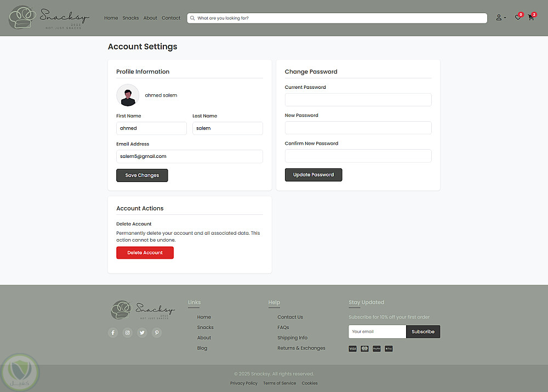
Task: Click the Snacksy logo in the footer
Action: (x=142, y=310)
